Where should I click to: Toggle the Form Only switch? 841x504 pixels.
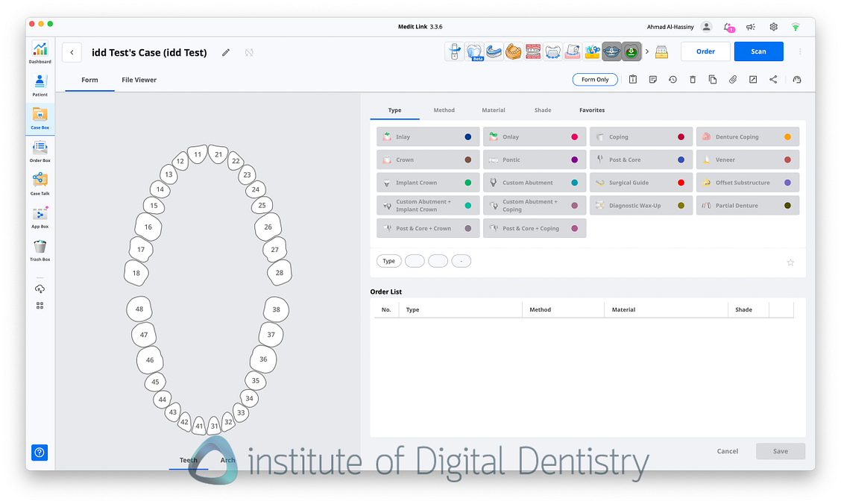[595, 79]
